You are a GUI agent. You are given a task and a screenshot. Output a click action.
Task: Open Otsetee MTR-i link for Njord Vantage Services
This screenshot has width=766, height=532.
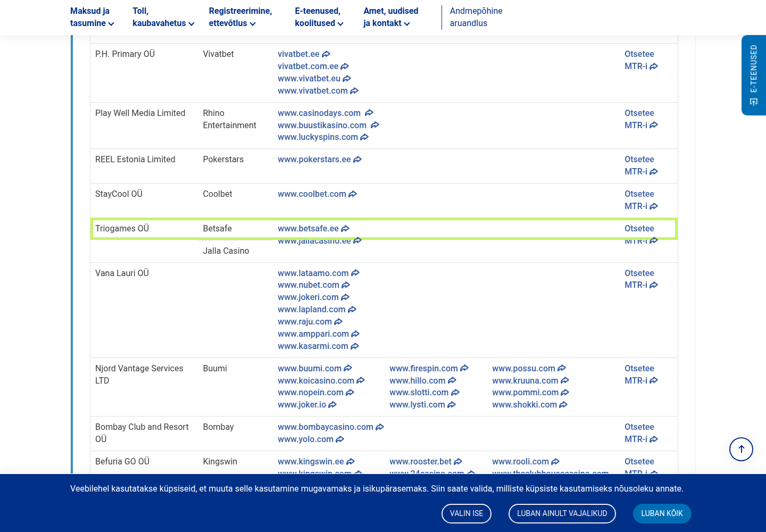pyautogui.click(x=641, y=375)
